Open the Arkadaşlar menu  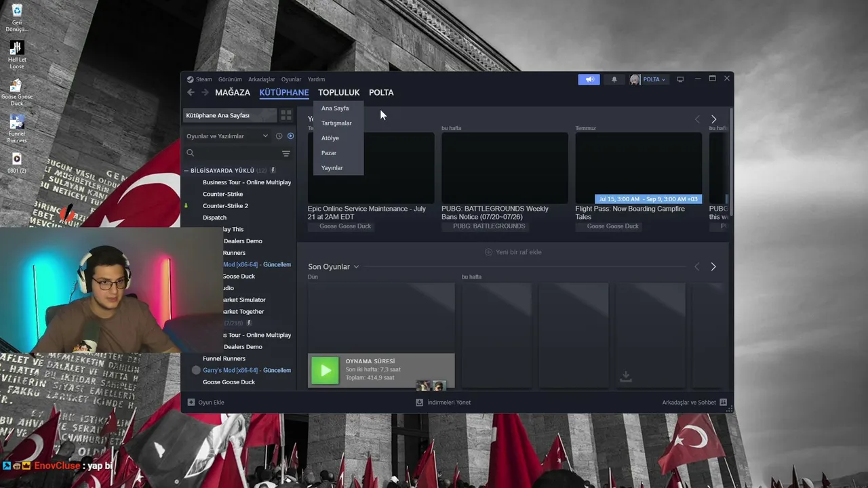262,79
